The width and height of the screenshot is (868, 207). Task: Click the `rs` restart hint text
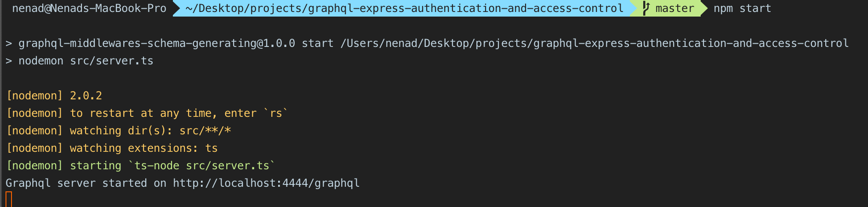pos(275,113)
